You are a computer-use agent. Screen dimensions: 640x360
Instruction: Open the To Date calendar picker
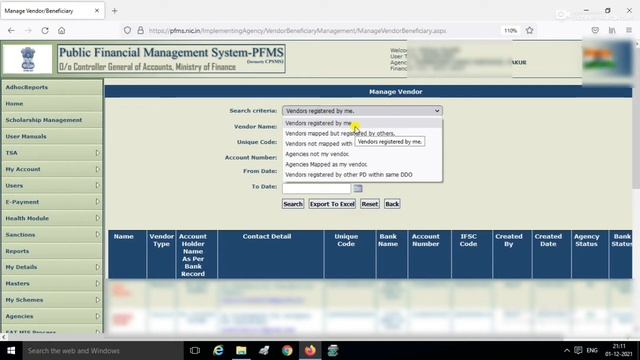(358, 188)
